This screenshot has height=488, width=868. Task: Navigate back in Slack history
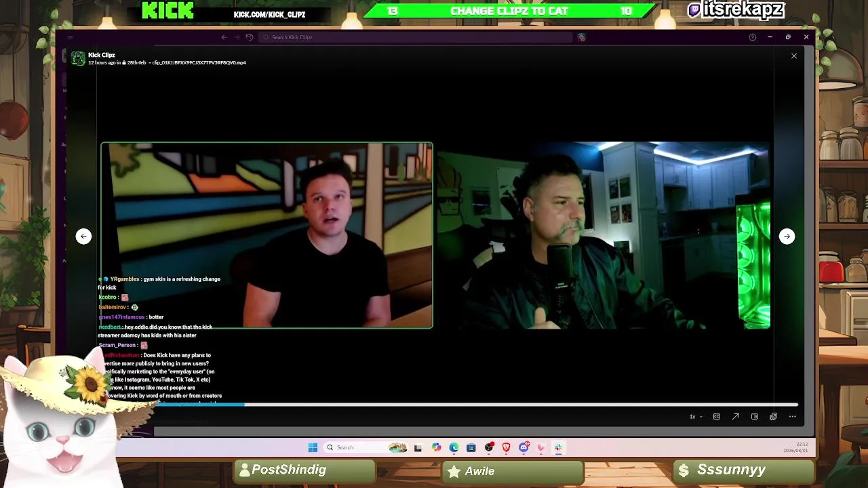click(224, 37)
